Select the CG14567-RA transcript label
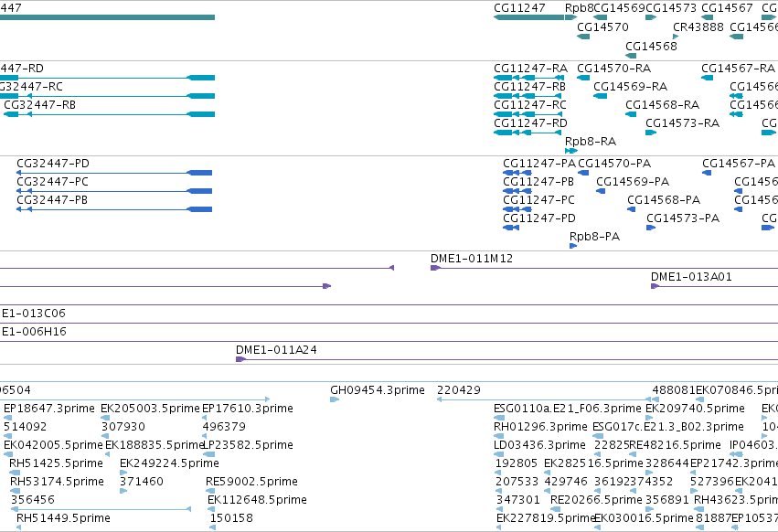778x532 pixels. pyautogui.click(x=739, y=68)
